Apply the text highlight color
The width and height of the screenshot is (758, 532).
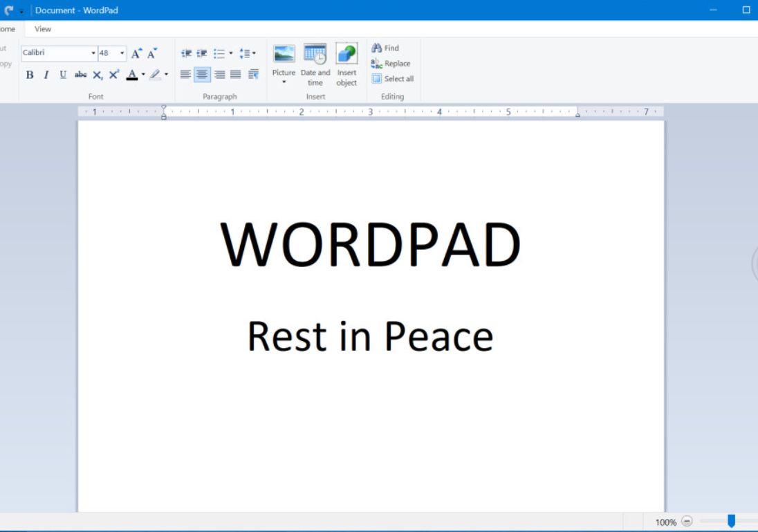click(x=155, y=75)
